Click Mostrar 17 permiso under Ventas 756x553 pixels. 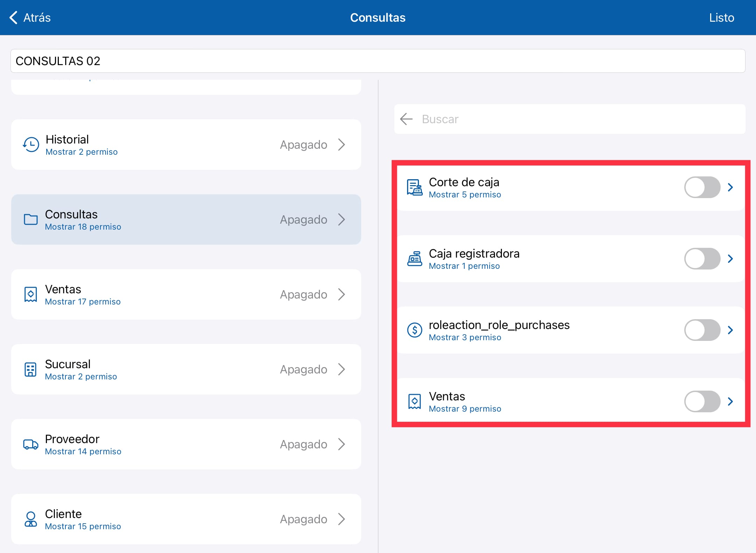click(83, 302)
